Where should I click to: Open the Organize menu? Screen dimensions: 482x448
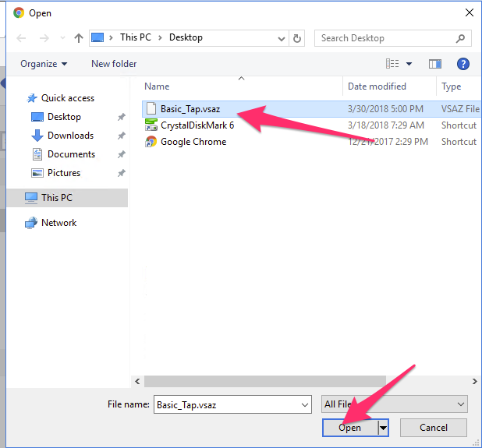[44, 64]
